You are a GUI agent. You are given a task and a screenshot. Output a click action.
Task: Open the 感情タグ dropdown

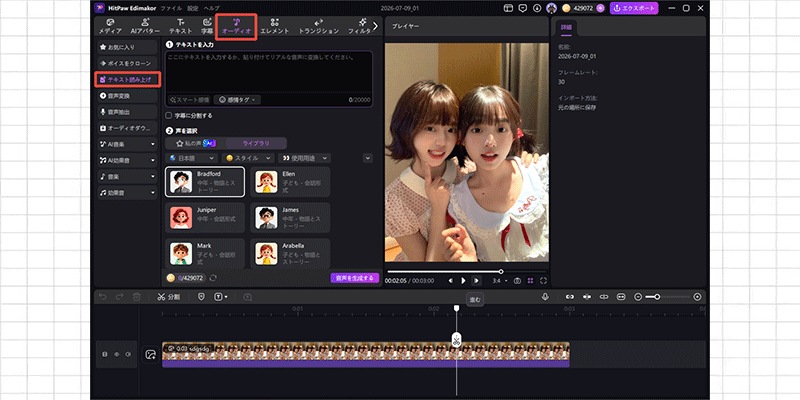coord(237,100)
